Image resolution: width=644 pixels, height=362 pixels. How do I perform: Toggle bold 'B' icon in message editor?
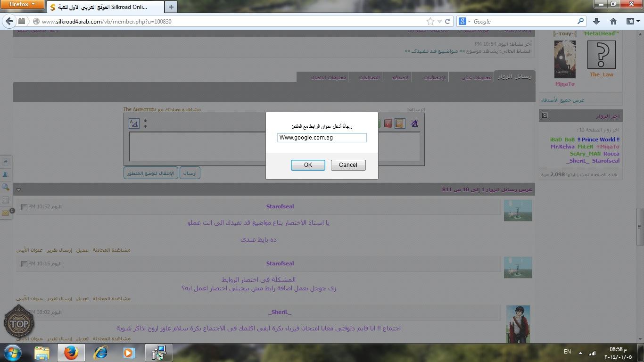click(x=400, y=123)
